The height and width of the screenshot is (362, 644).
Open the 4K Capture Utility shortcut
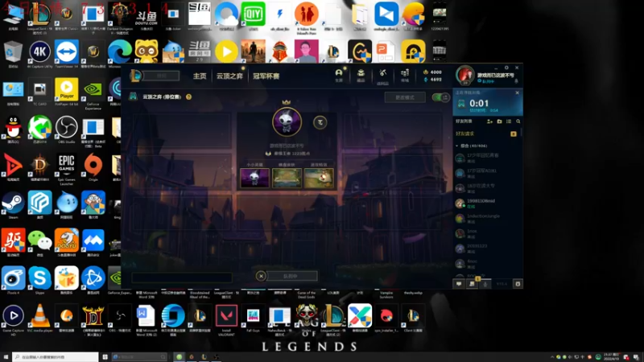39,53
